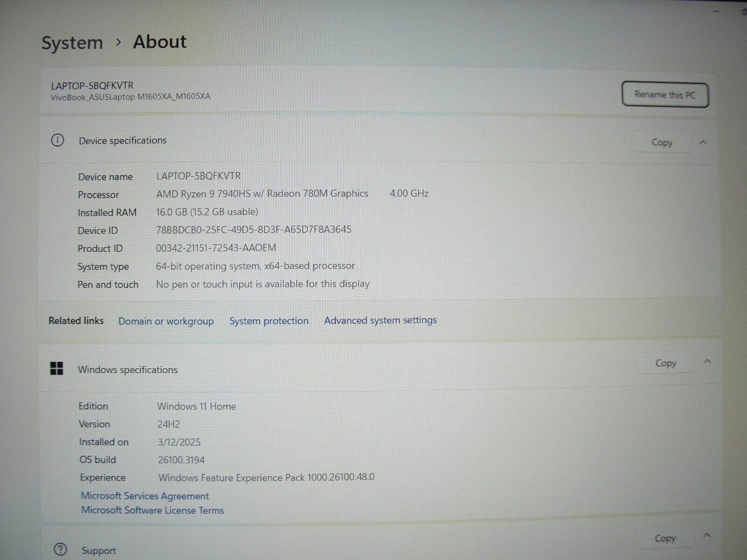Click the Support question mark icon
This screenshot has width=747, height=560.
coord(60,549)
